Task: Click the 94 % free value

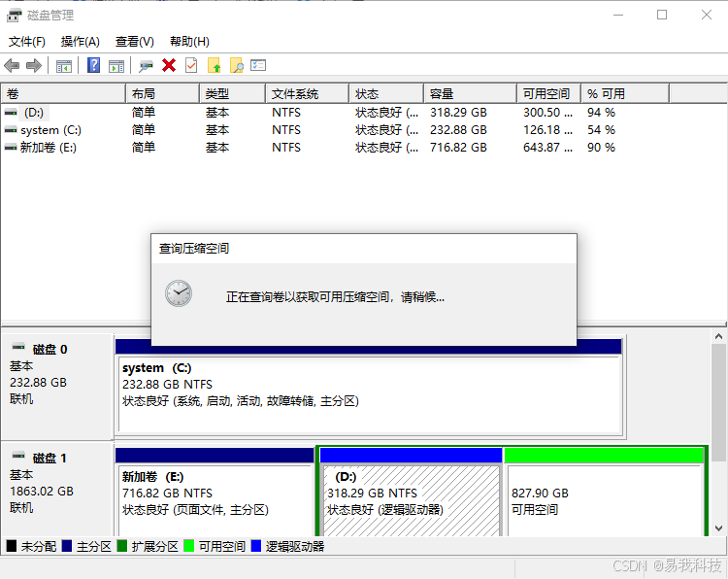Action: [x=601, y=113]
